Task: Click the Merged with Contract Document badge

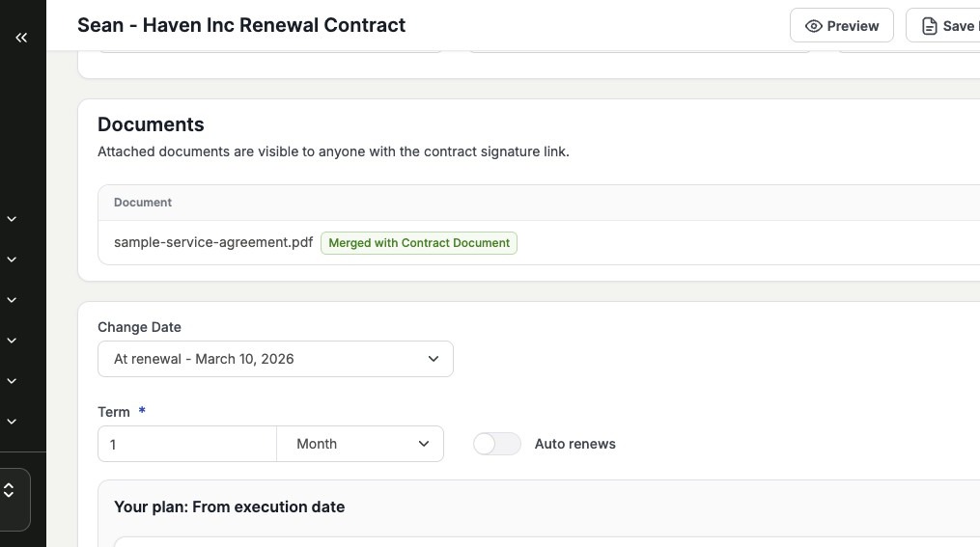Action: tap(419, 243)
